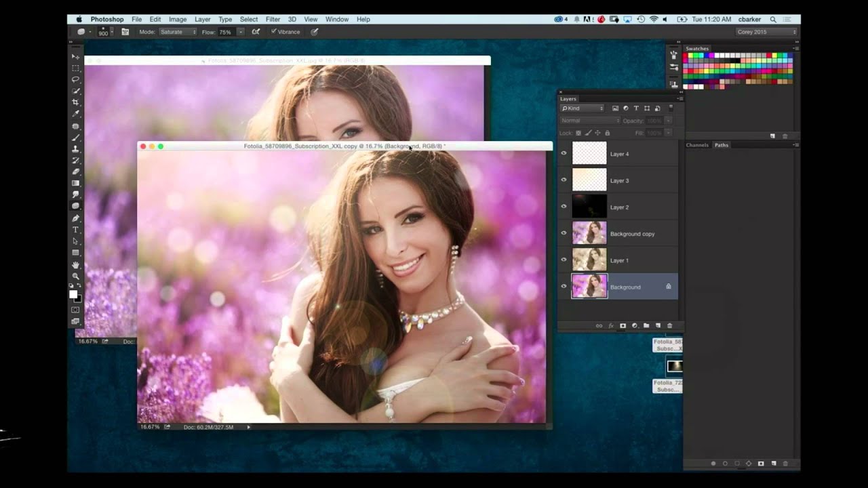Select the Move tool
Image resolution: width=868 pixels, height=488 pixels.
(x=75, y=57)
